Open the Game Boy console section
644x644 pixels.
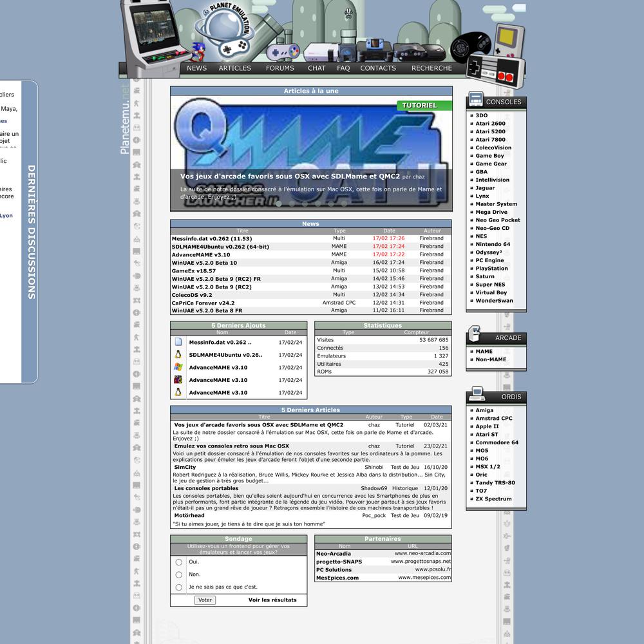click(489, 156)
